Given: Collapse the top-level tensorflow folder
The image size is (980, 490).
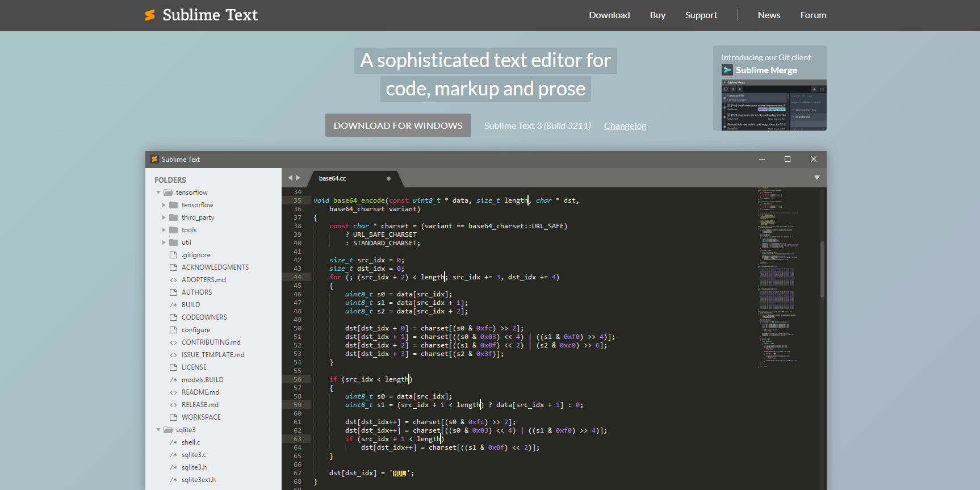Looking at the screenshot, I should (x=158, y=192).
